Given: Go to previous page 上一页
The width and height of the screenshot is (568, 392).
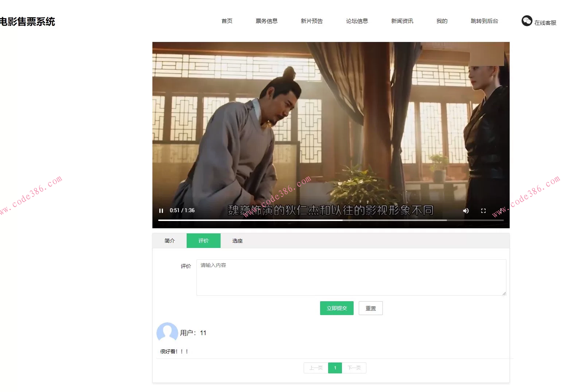Looking at the screenshot, I should click(x=316, y=368).
